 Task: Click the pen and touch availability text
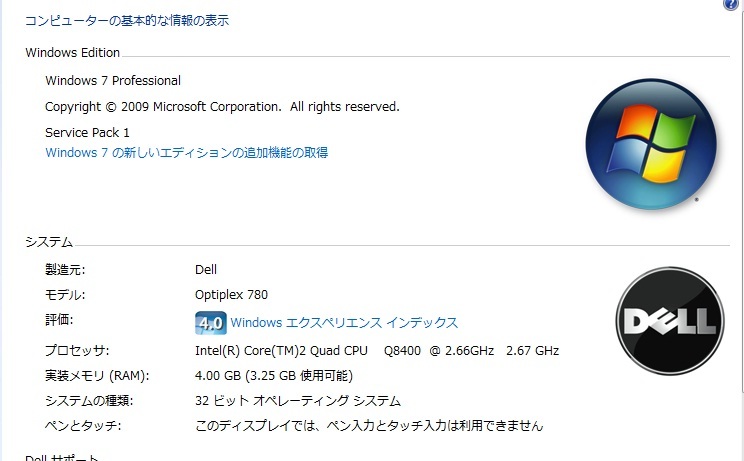click(368, 426)
